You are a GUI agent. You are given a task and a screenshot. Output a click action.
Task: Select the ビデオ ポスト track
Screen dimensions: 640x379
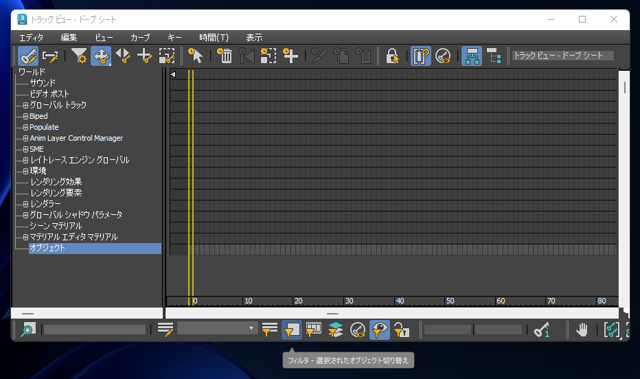pos(49,94)
